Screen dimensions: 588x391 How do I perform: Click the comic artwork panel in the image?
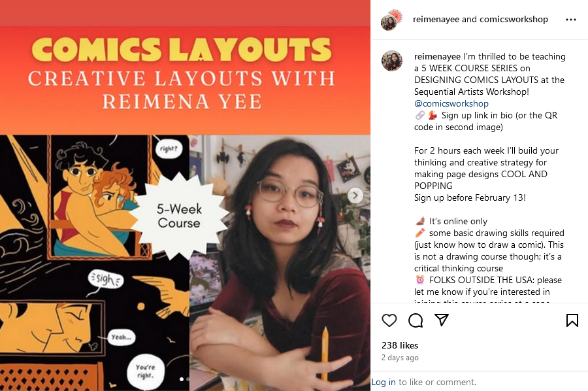(x=95, y=263)
